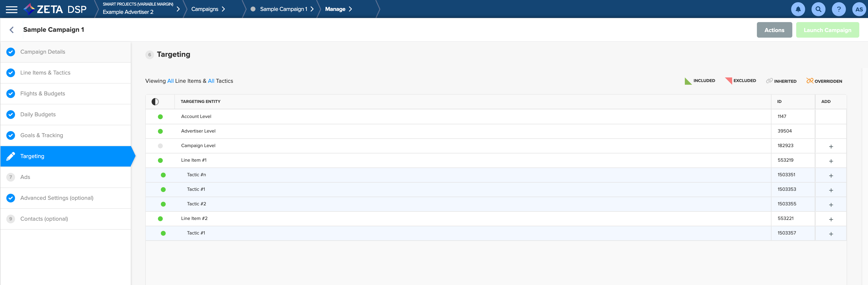Click the All Line Items filter link
This screenshot has width=868, height=285.
pos(170,81)
